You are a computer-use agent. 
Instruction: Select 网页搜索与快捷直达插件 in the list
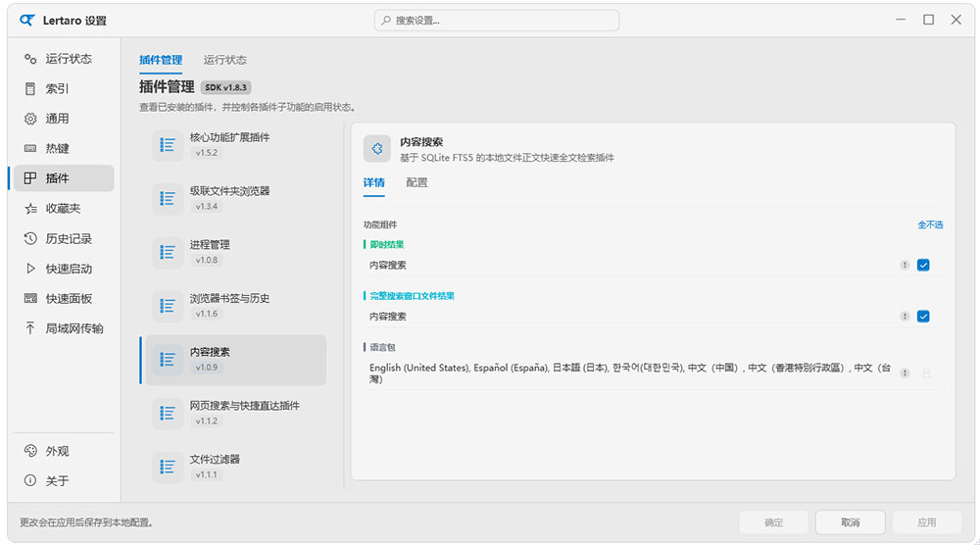[x=232, y=413]
